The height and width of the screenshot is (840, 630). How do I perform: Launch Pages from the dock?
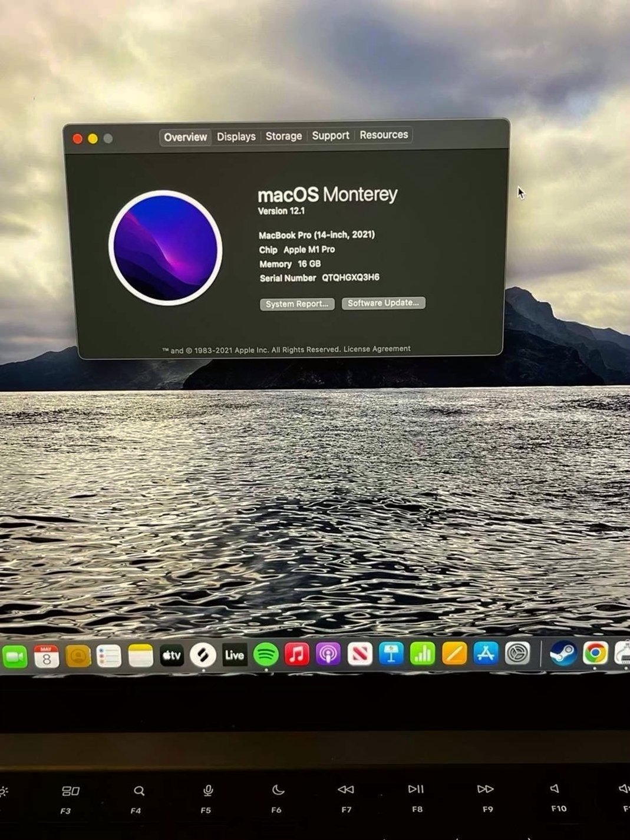coord(454,653)
